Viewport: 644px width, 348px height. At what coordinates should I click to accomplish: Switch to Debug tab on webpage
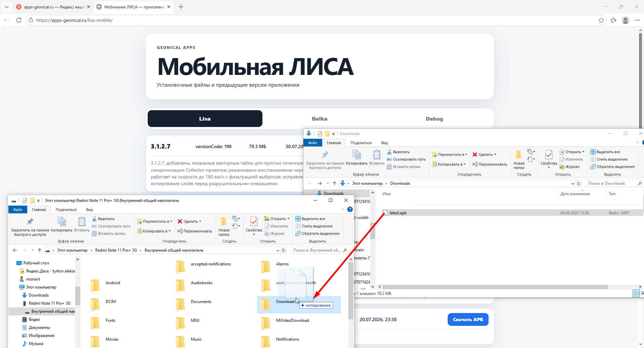click(434, 119)
